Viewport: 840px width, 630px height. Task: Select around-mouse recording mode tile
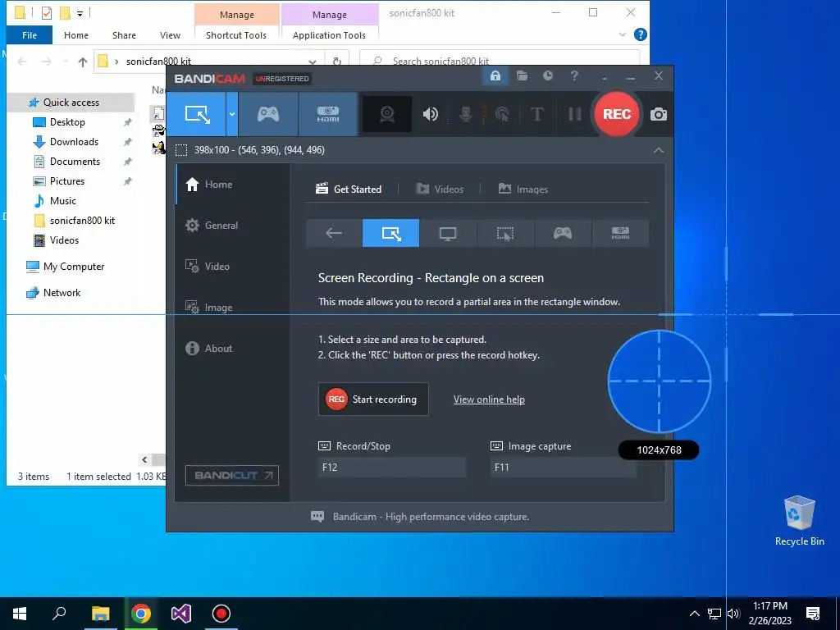pyautogui.click(x=505, y=233)
